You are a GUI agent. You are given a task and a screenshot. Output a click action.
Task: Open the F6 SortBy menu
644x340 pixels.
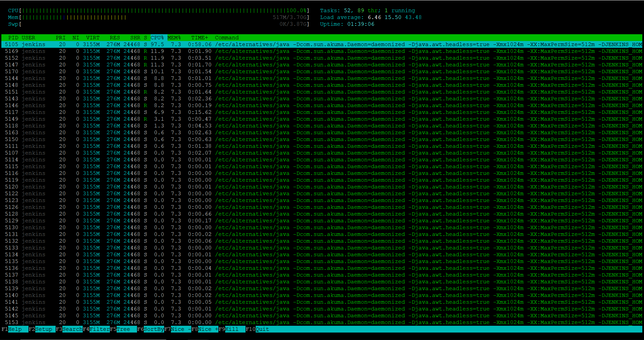click(x=151, y=329)
